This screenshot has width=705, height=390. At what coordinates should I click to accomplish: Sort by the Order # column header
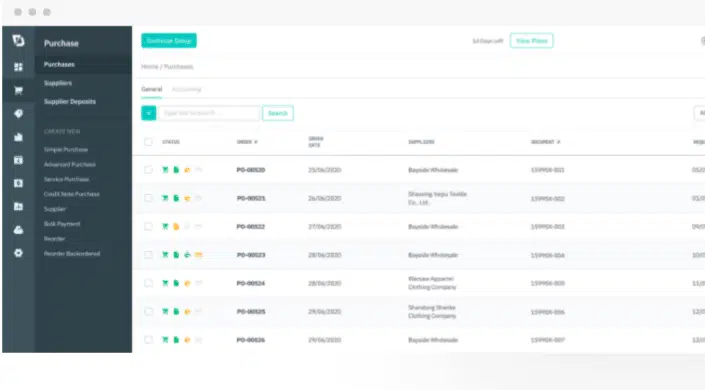(247, 142)
